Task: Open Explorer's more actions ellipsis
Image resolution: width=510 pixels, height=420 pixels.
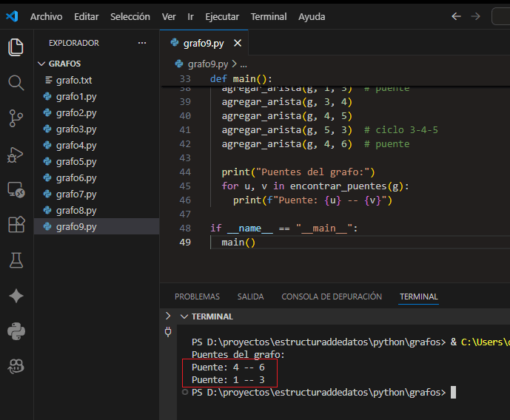Action: (x=142, y=43)
